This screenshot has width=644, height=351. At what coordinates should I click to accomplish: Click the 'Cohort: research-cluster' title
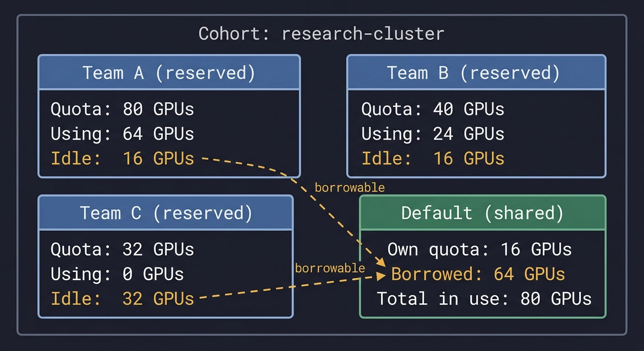pyautogui.click(x=322, y=34)
